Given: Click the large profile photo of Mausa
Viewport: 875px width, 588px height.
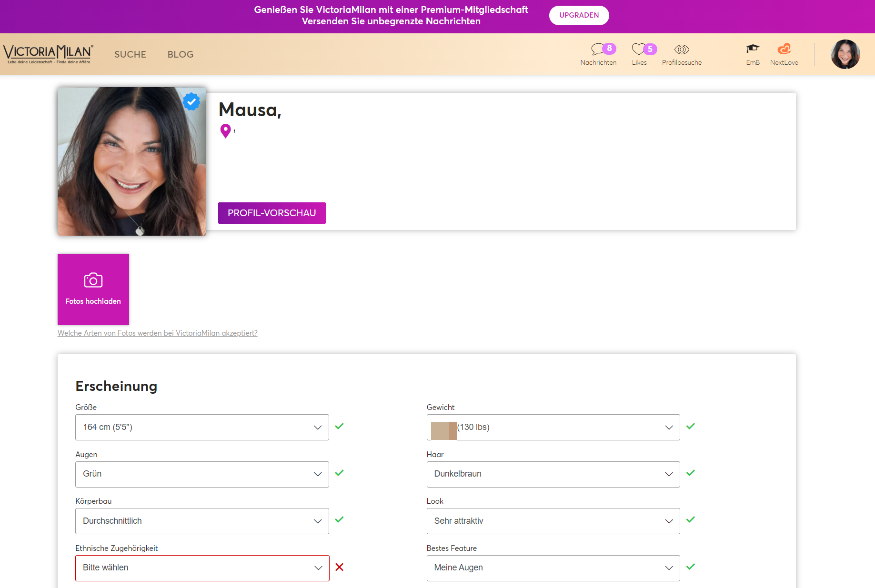Looking at the screenshot, I should pyautogui.click(x=132, y=161).
